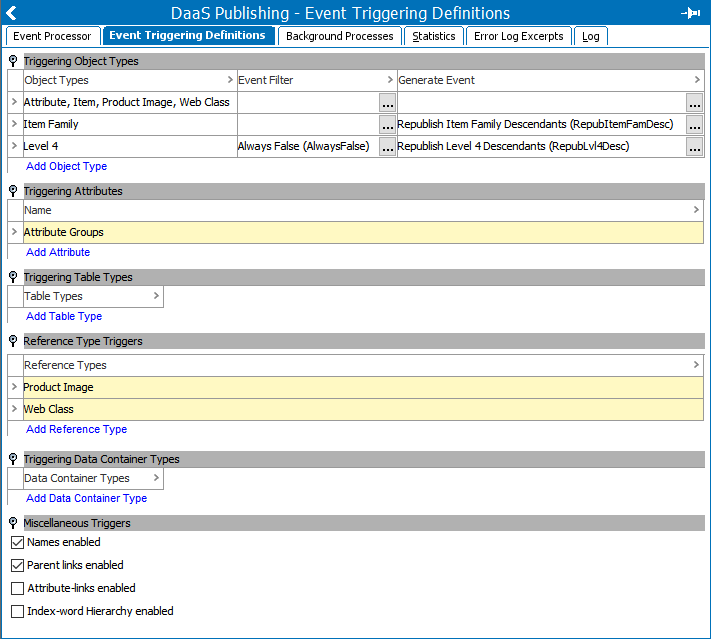
Task: Click the Add Data Container Type link
Action: [x=86, y=498]
